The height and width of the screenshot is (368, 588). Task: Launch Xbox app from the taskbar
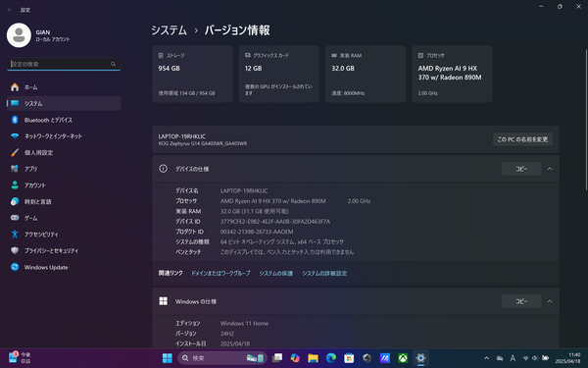pos(403,358)
